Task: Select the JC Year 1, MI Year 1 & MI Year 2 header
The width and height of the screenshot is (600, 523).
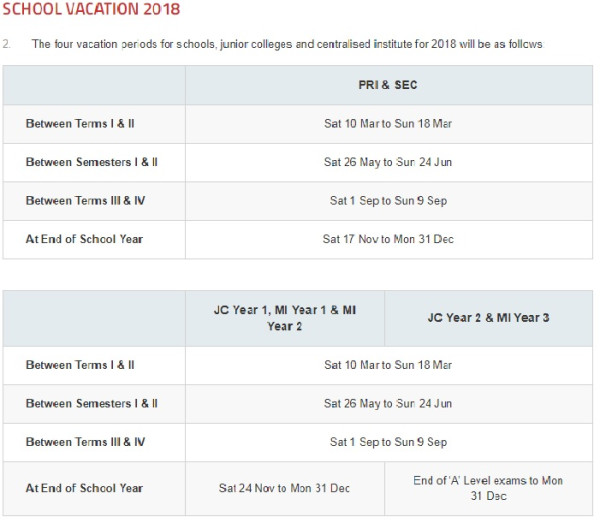Action: click(285, 318)
